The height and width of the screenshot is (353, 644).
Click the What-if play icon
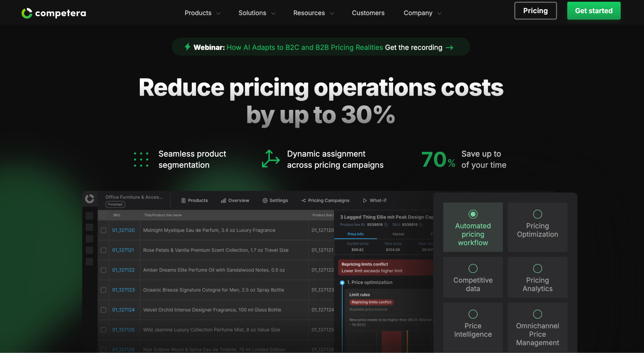[x=365, y=200]
